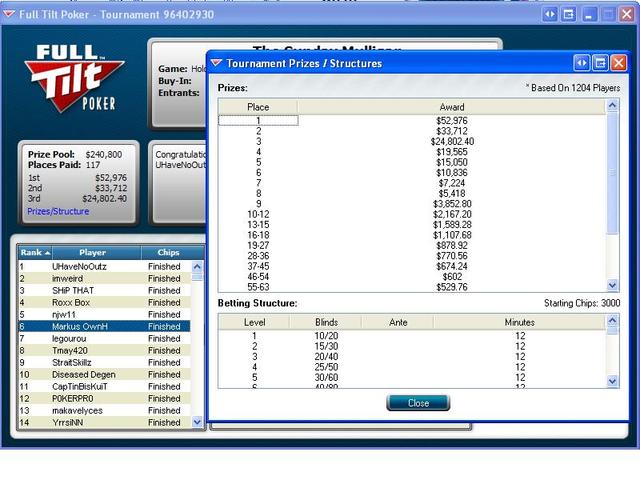Image resolution: width=640 pixels, height=480 pixels.
Task: Click betting structure scroll up arrow
Action: [612, 321]
